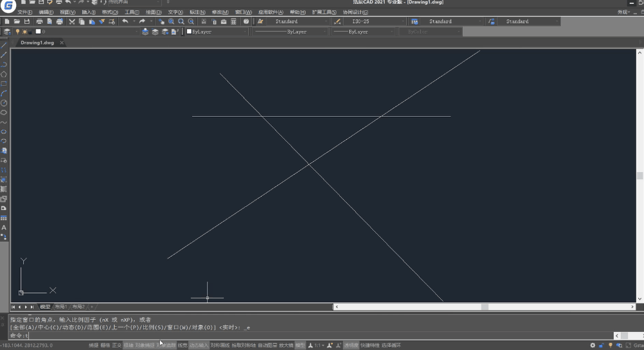Click the Help question mark icon
Screen dimensions: 644x350
[246, 21]
